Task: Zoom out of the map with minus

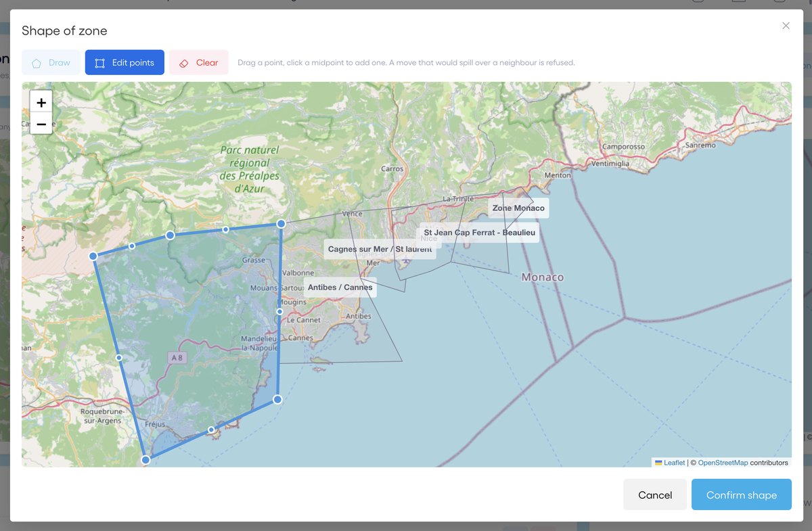Action: click(41, 124)
